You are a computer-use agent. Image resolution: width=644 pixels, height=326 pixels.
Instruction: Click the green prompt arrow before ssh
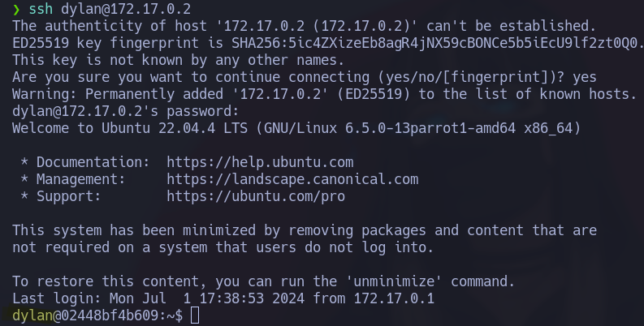coord(16,9)
